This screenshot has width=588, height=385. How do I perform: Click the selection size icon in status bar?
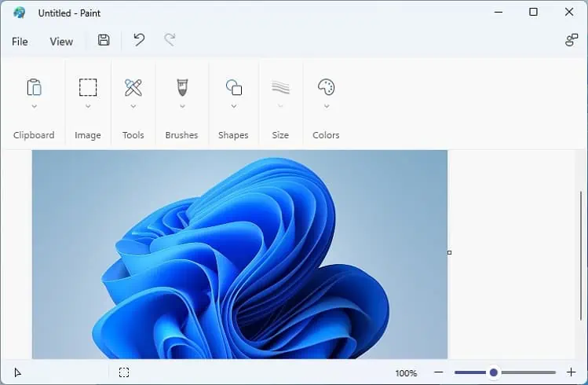(x=124, y=372)
